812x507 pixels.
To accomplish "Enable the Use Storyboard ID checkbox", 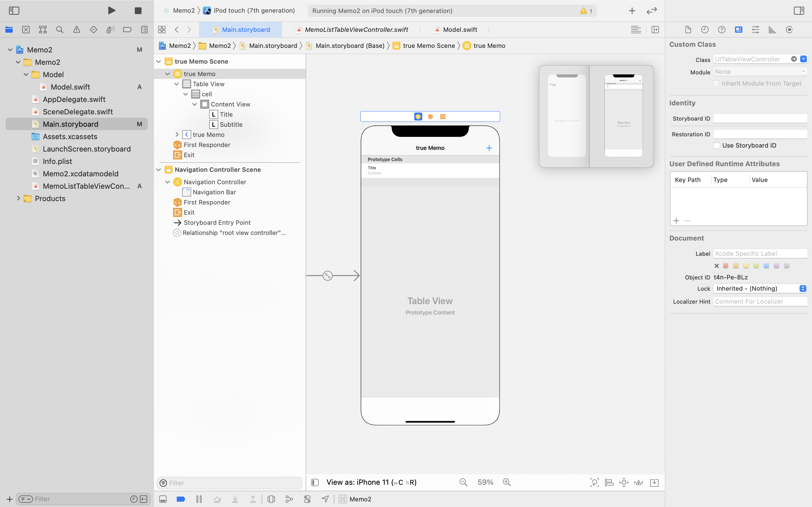I will [717, 145].
